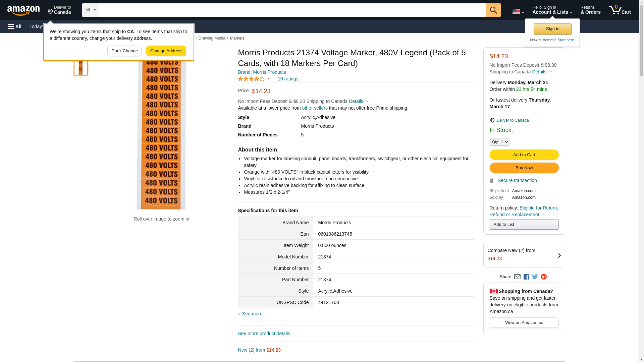Click the Add to Cart button
644x362 pixels.
pyautogui.click(x=524, y=155)
